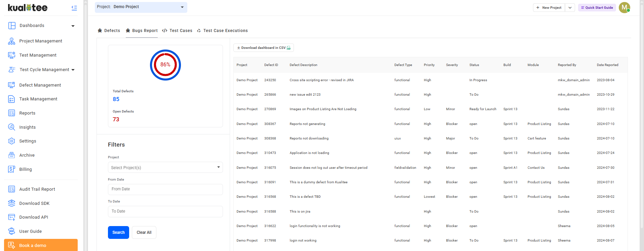
Task: Switch to the Defects tab
Action: coord(109,31)
